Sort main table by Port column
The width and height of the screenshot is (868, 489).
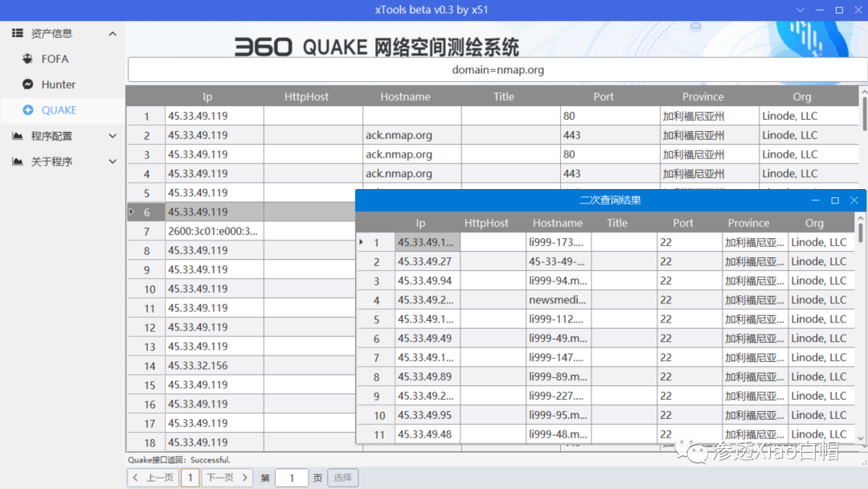point(604,97)
